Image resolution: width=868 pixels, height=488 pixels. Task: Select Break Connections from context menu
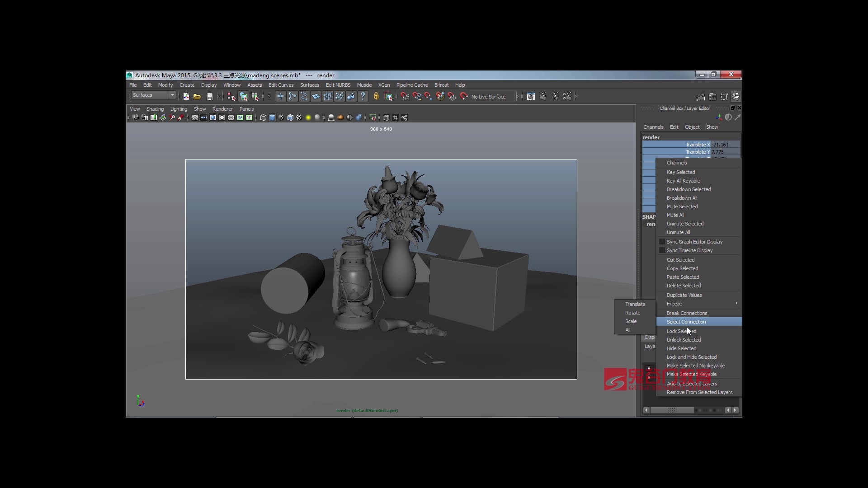pyautogui.click(x=687, y=313)
